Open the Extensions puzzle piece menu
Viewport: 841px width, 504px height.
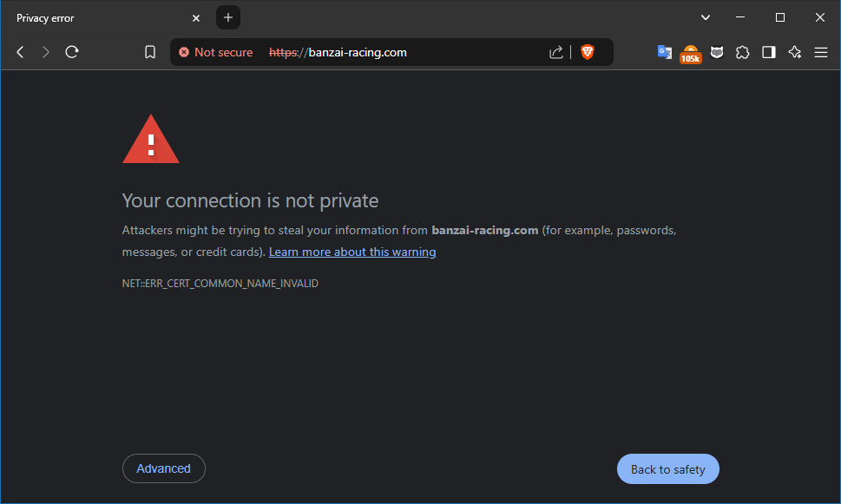[x=742, y=52]
